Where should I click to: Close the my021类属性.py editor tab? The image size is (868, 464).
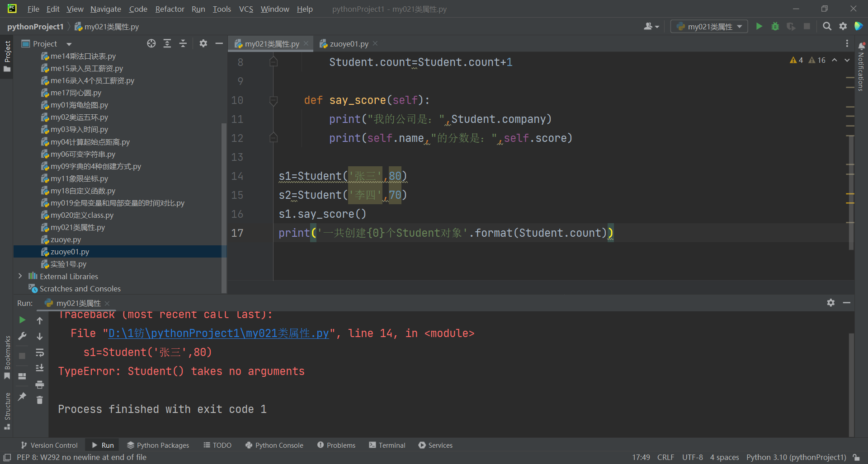point(306,43)
